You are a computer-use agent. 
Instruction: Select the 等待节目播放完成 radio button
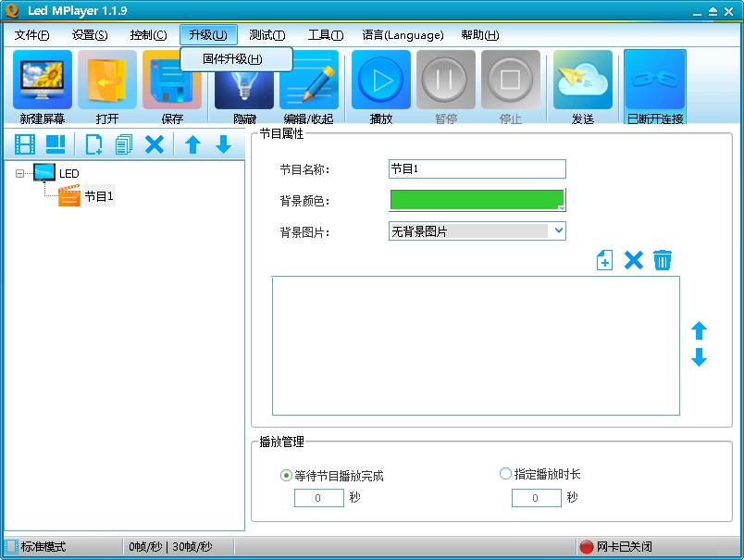click(x=286, y=475)
